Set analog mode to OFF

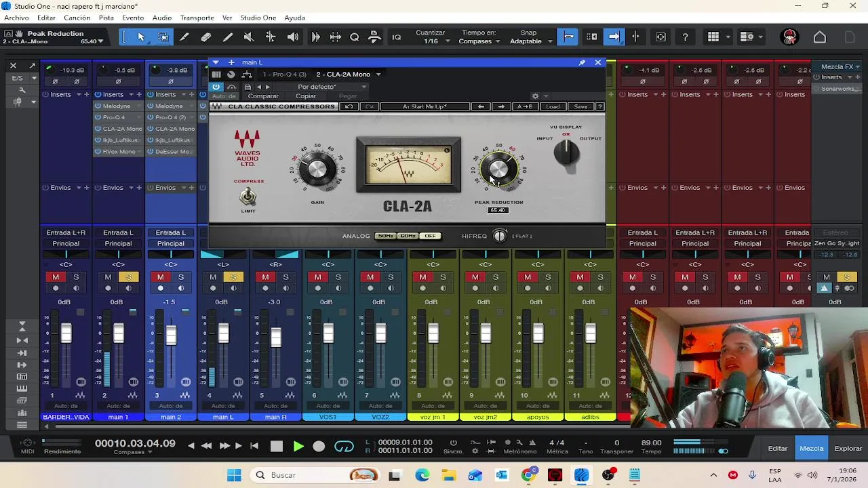[x=430, y=236]
